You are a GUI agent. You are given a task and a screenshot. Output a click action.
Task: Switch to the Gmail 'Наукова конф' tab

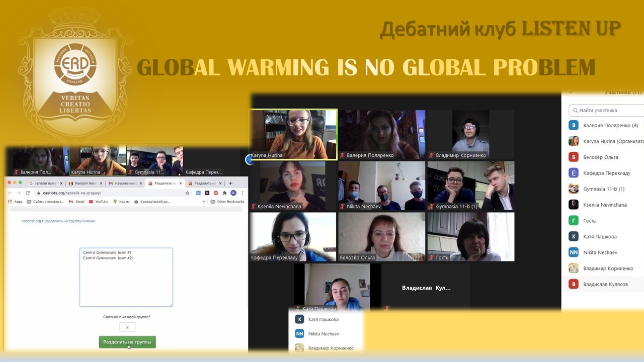click(125, 184)
